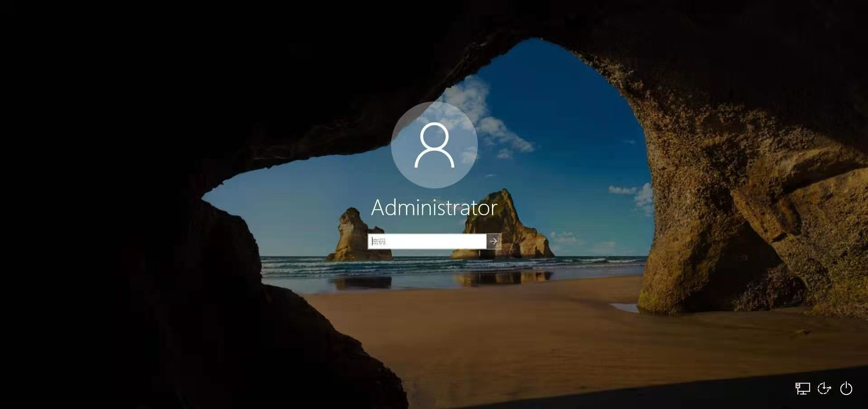Click the password input field
Viewport: 868px width, 409px height.
427,241
